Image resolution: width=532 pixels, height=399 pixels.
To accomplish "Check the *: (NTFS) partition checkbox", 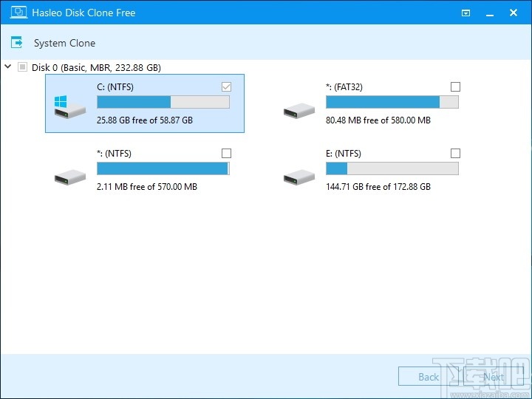I will [x=226, y=154].
